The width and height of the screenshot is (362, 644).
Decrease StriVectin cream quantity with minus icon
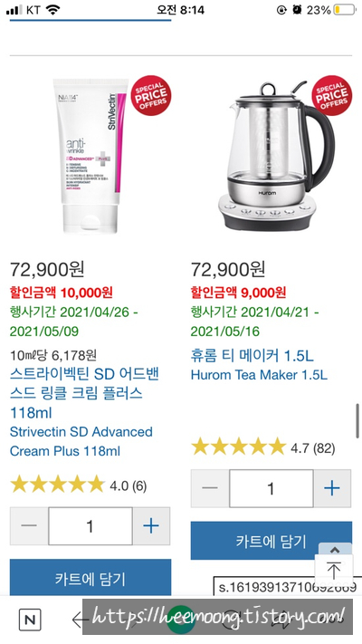[29, 526]
